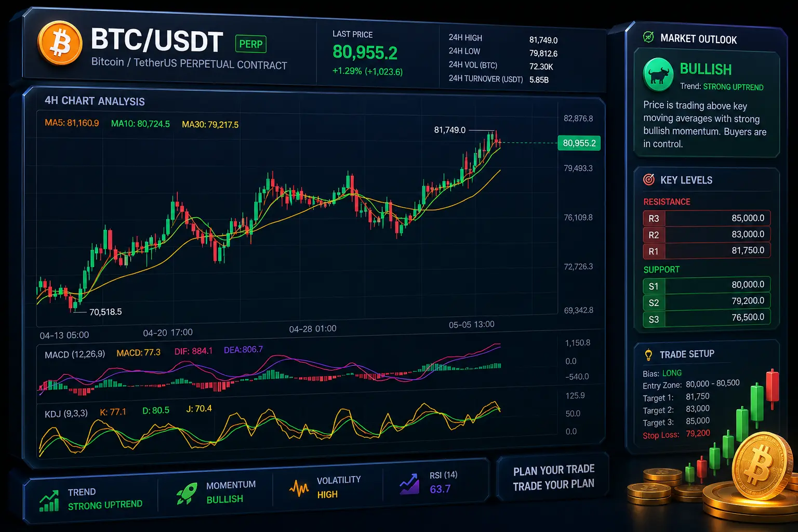Click the Entry Zone 80,000 - 80,500 value

pyautogui.click(x=713, y=383)
